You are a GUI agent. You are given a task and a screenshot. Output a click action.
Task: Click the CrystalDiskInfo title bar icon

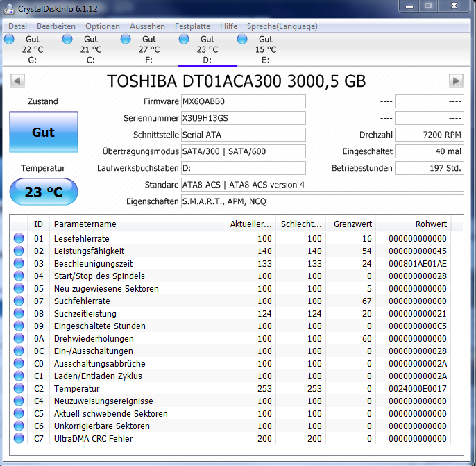(9, 8)
